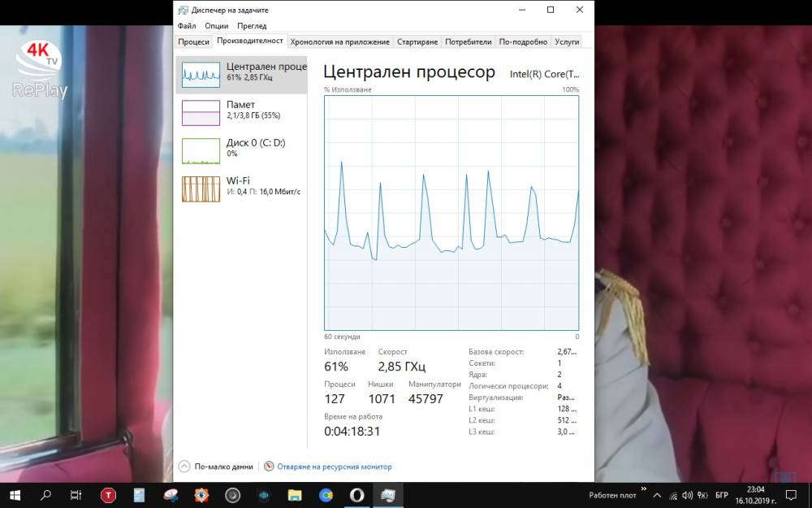This screenshot has width=812, height=508.
Task: Click Task Manager title bar app icon
Action: (x=183, y=10)
